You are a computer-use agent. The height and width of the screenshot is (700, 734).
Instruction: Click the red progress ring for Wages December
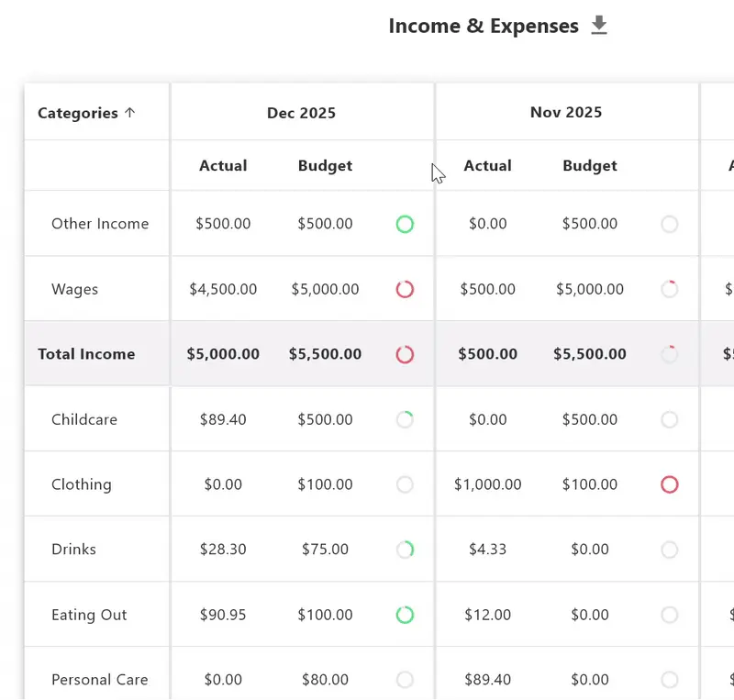[x=405, y=289]
